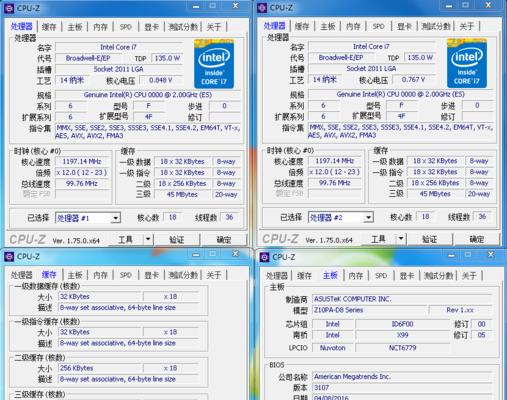Image resolution: width=507 pixels, height=400 pixels.
Task: Expand the 工具 arrow in top-right window
Action: tap(401, 239)
